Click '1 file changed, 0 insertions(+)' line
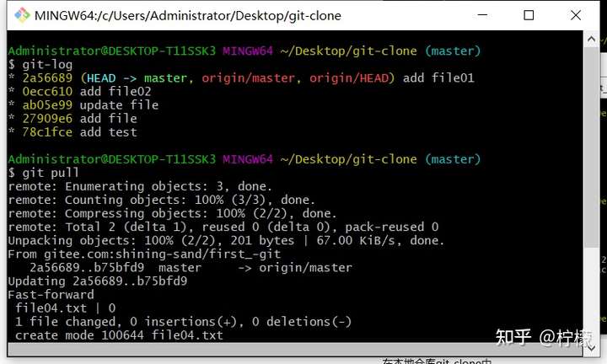Viewport: 607px width, 364px height. 183,322
